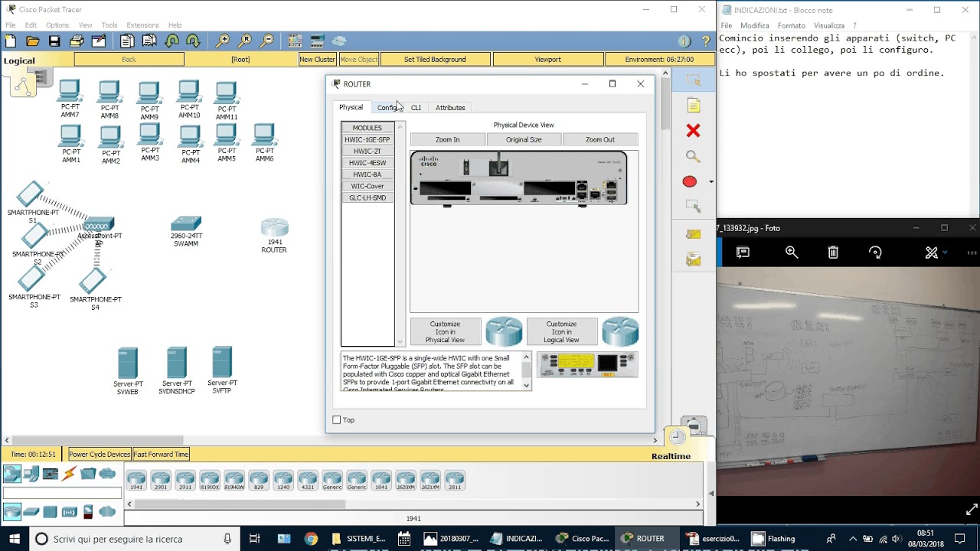Click the physical router image in device view
Image resolution: width=980 pixels, height=551 pixels.
[x=519, y=178]
